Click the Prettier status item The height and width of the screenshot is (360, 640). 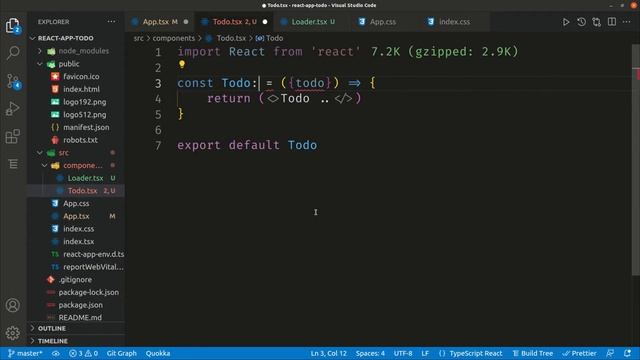(x=579, y=353)
